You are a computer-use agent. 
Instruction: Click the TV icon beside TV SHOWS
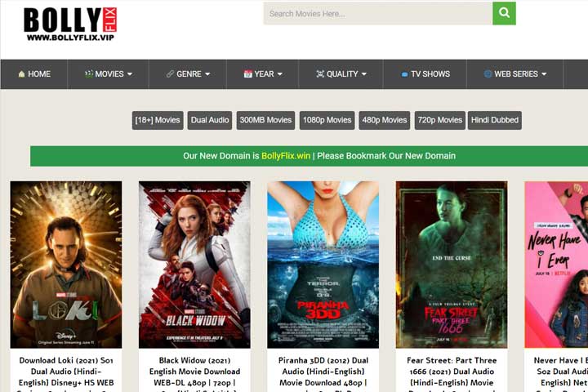404,74
